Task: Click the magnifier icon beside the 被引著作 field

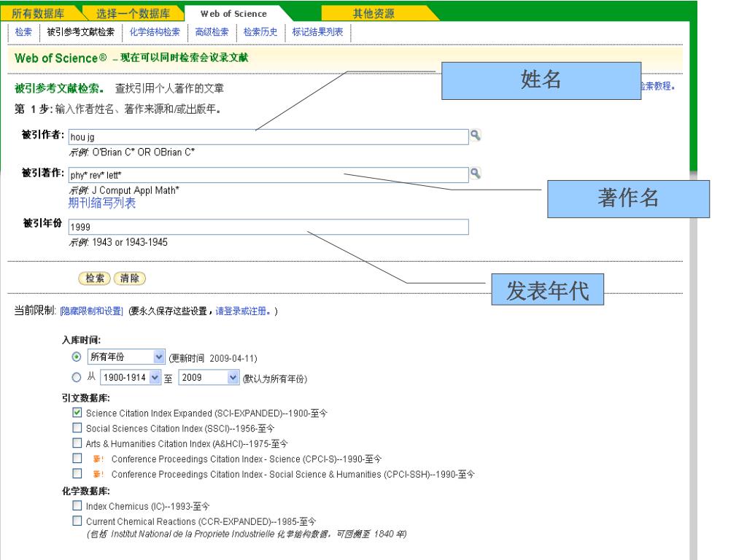Action: pyautogui.click(x=475, y=174)
